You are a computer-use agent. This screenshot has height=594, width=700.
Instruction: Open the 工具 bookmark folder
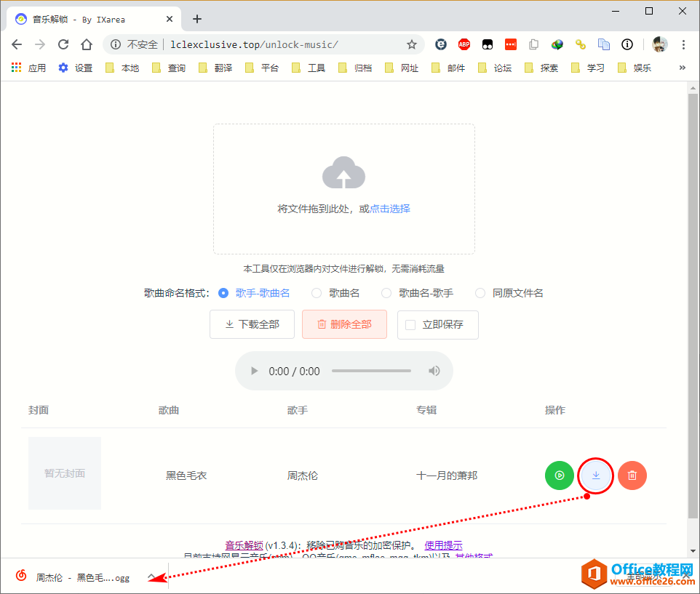309,68
